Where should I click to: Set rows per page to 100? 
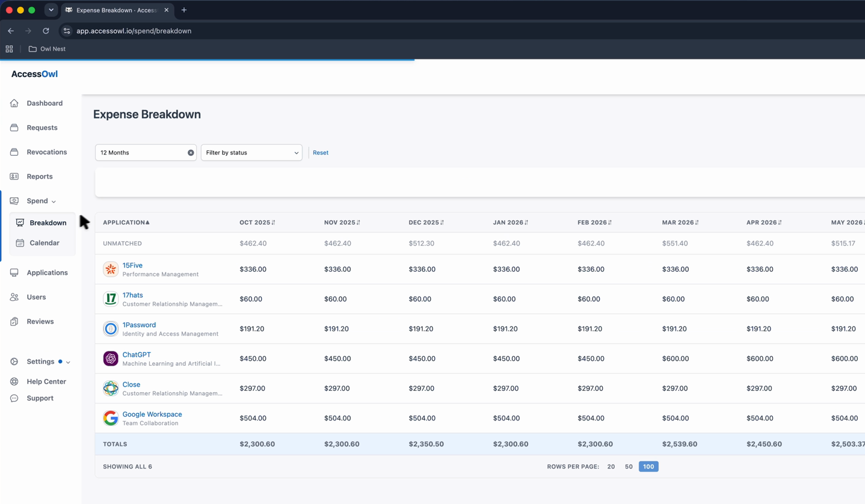coord(648,467)
